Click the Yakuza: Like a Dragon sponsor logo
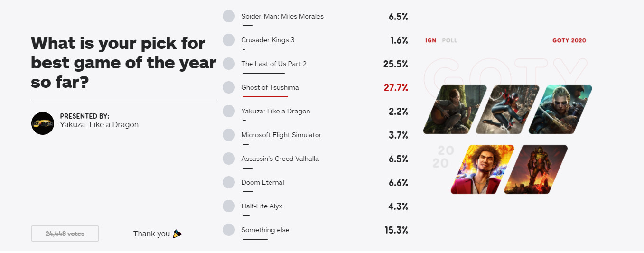Image resolution: width=644 pixels, height=253 pixels. [43, 123]
